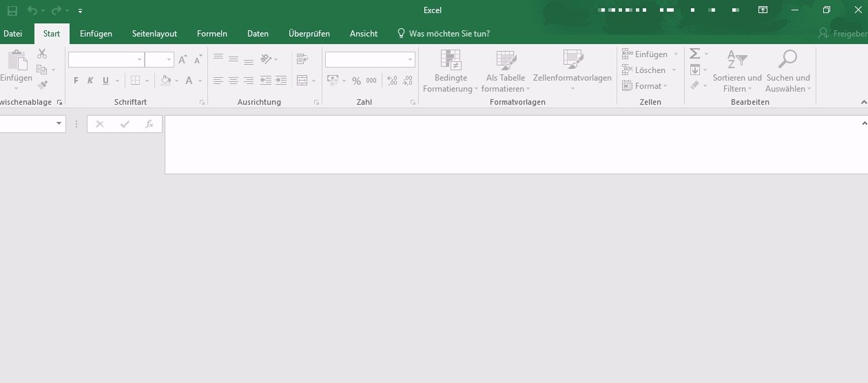This screenshot has height=383, width=868.
Task: Open the font name combo box
Action: 106,60
